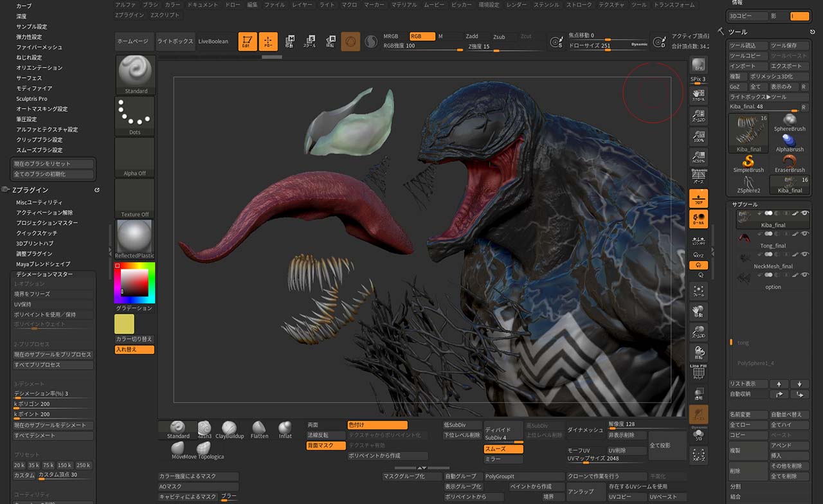Click the half-sphere material icon beside MRGB
Screen dimensions: 823x504
pos(371,42)
